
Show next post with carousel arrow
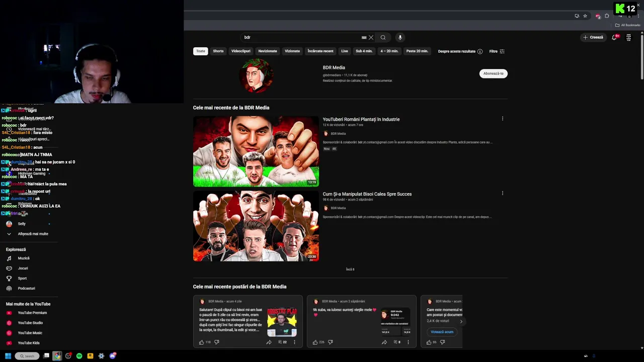point(461,321)
